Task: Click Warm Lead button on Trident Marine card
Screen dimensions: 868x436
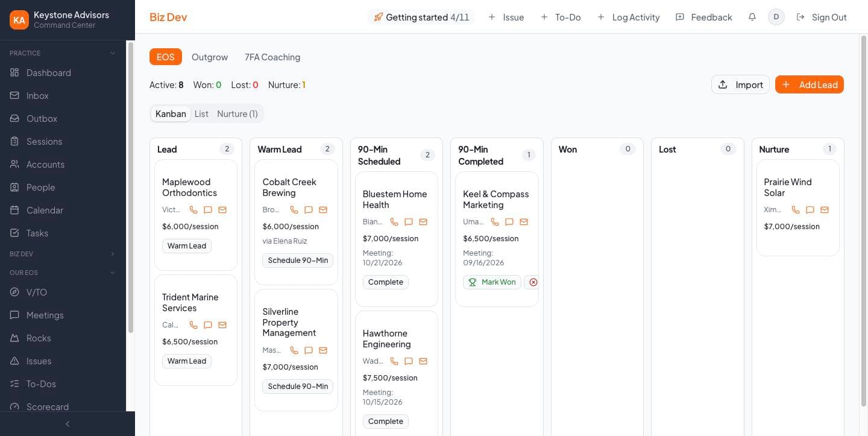Action: pyautogui.click(x=187, y=361)
